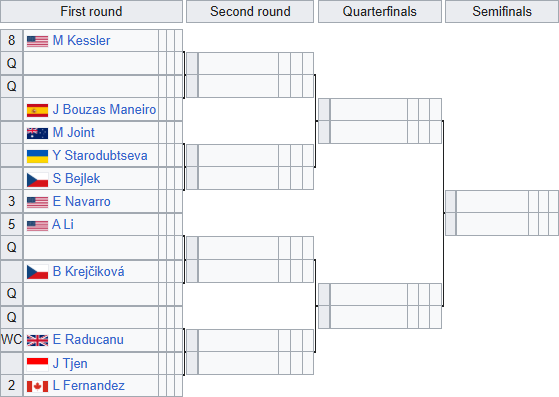This screenshot has width=559, height=397.
Task: Click the Czech flag next to S Bejlek
Action: point(37,179)
